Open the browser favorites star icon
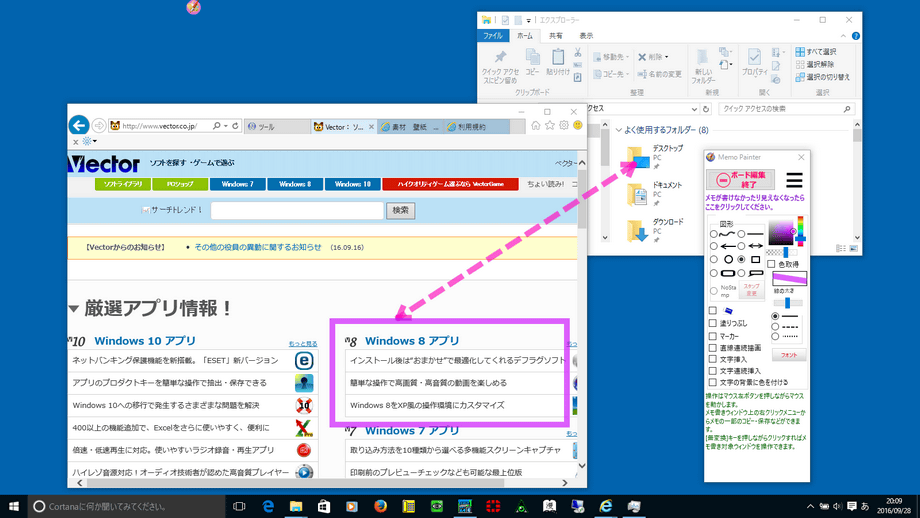The height and width of the screenshot is (518, 920). click(550, 126)
